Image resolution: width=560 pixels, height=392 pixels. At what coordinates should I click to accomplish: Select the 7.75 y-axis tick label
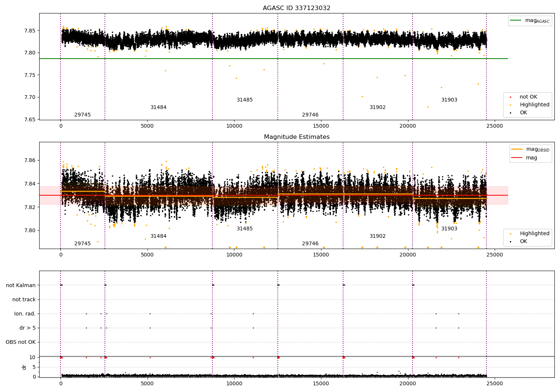click(x=30, y=75)
